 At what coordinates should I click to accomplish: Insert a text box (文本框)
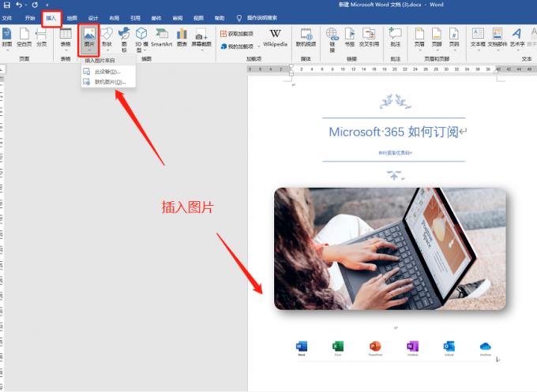pos(478,39)
